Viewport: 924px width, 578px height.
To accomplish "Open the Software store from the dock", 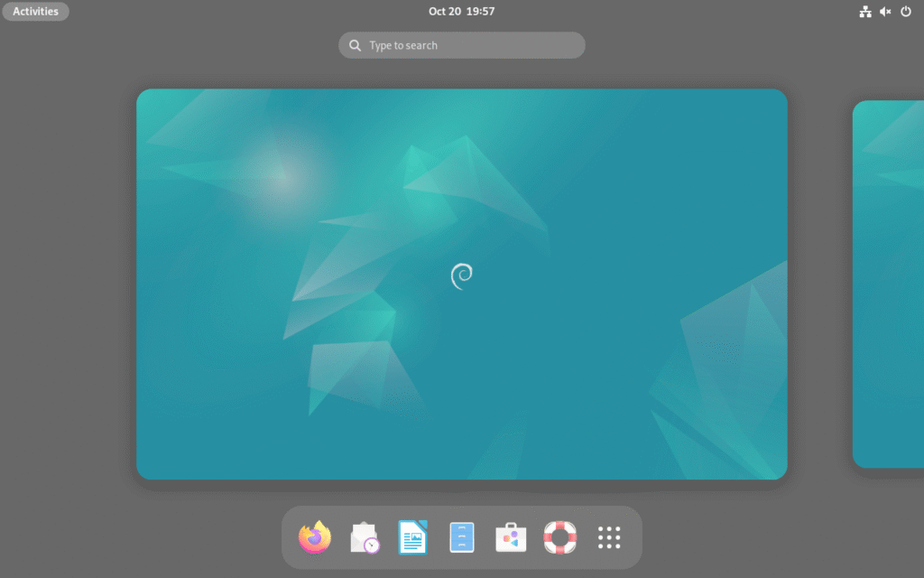I will 510,536.
